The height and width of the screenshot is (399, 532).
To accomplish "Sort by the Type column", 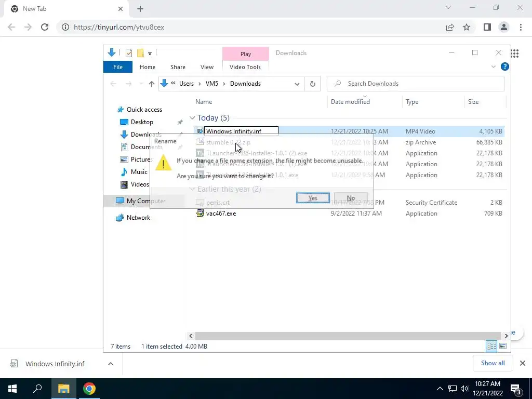I will click(412, 102).
